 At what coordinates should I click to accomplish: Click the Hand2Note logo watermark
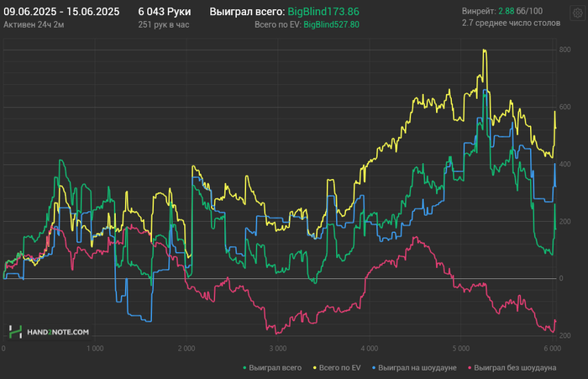(49, 333)
